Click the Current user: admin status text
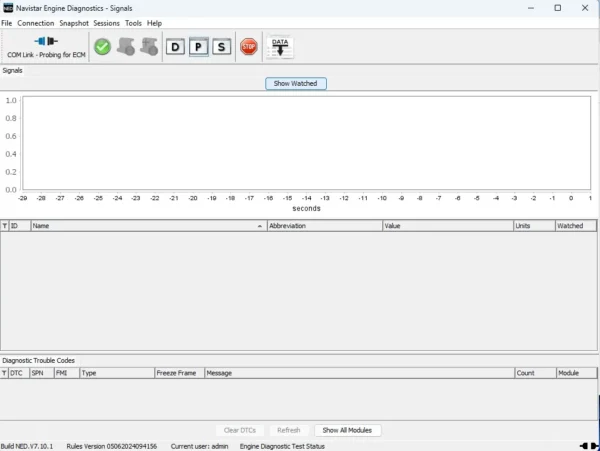600x451 pixels. (199, 446)
